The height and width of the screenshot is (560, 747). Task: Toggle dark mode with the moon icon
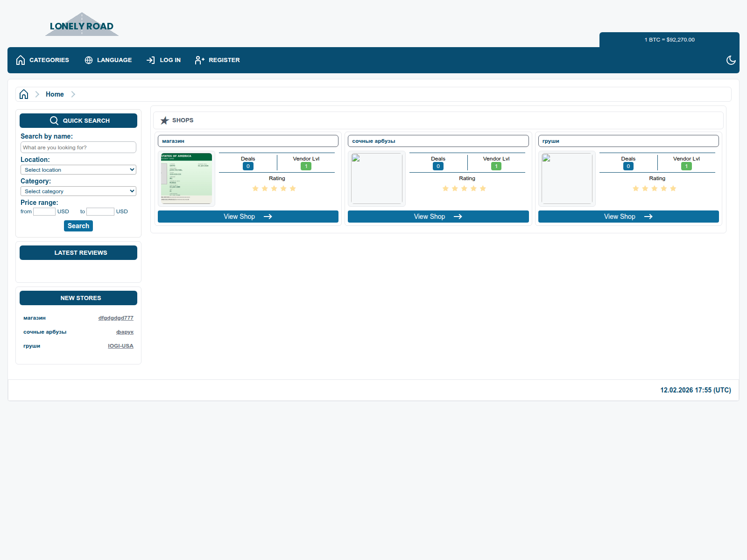(x=731, y=60)
